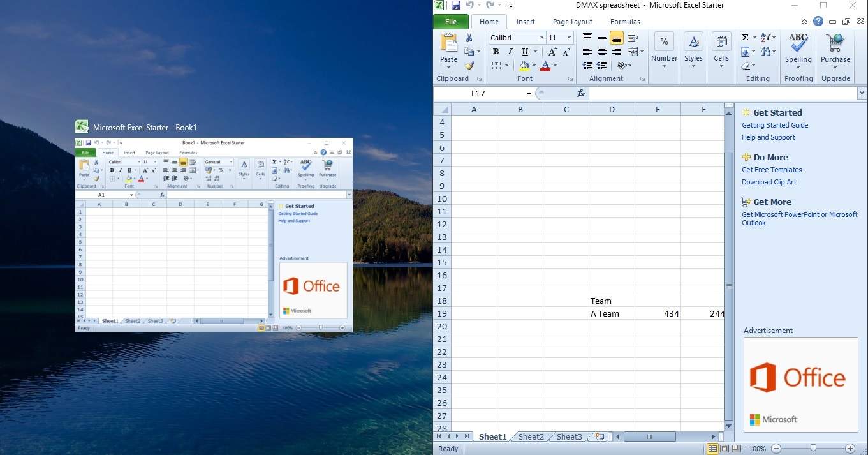The image size is (868, 455).
Task: Click the Wrap Text alignment icon
Action: click(x=633, y=38)
